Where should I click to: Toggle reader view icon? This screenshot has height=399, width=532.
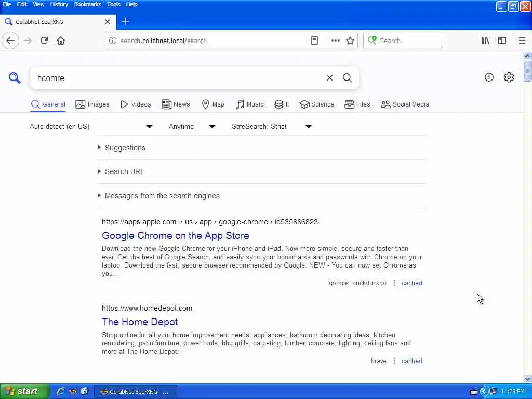click(314, 41)
